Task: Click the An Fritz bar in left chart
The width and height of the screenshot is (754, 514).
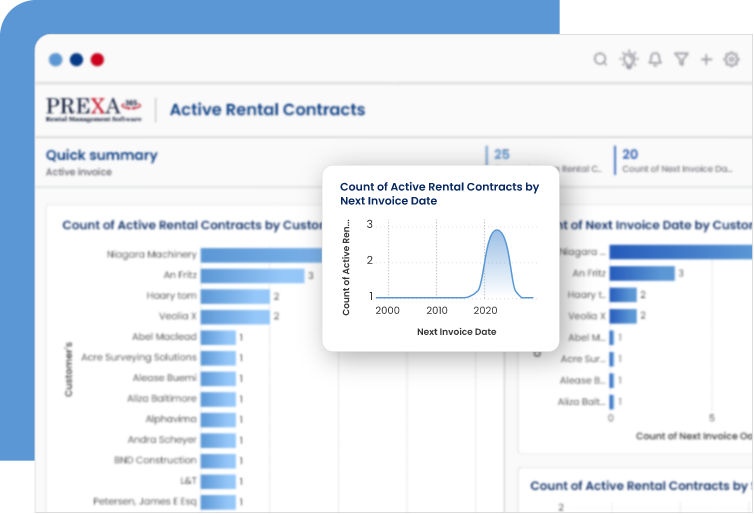Action: pyautogui.click(x=255, y=275)
